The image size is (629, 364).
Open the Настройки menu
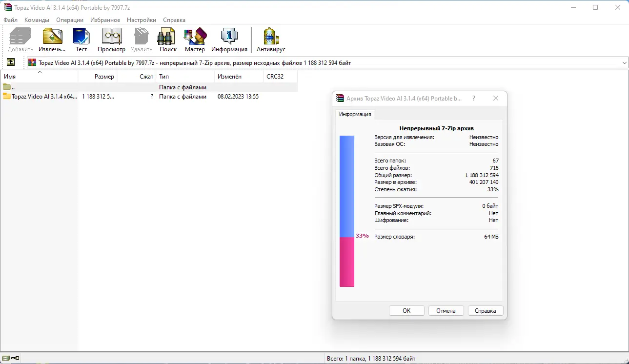click(x=141, y=20)
